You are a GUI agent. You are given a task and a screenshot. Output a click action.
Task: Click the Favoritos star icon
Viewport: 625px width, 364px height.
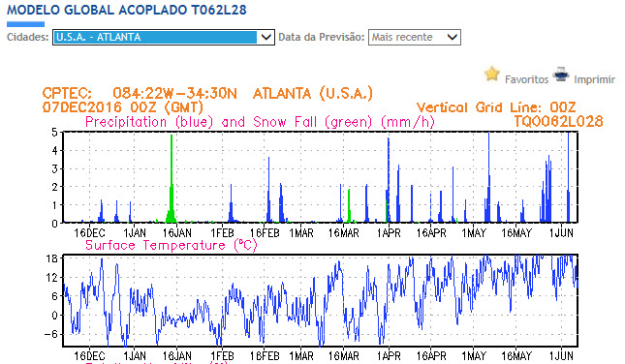coord(492,74)
